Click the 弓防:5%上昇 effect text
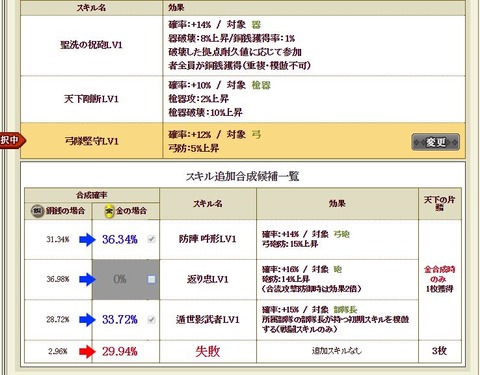The height and width of the screenshot is (375, 480). pos(193,148)
